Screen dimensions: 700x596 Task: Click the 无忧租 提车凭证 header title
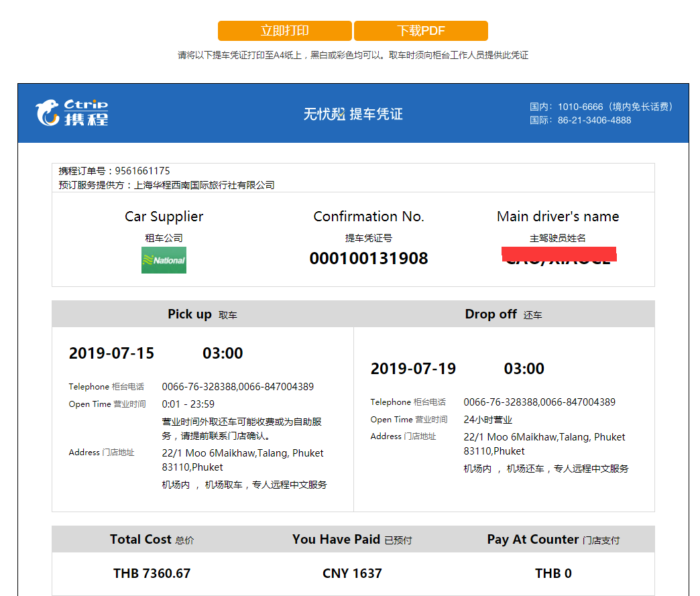pyautogui.click(x=353, y=114)
